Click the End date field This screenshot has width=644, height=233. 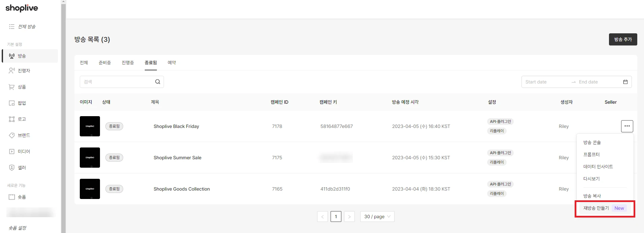pos(599,82)
